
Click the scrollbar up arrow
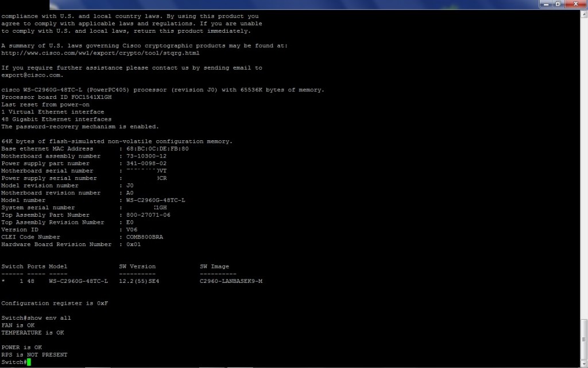pos(584,14)
